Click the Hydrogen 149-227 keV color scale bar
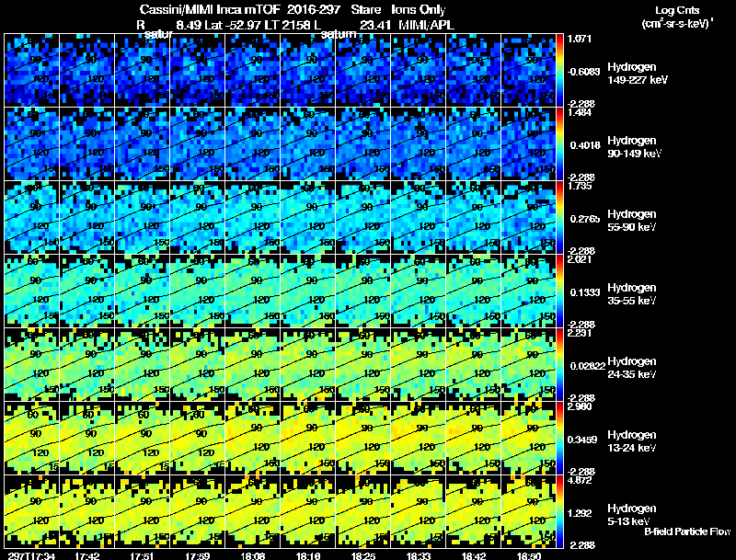This screenshot has height=560, width=736. [559, 70]
